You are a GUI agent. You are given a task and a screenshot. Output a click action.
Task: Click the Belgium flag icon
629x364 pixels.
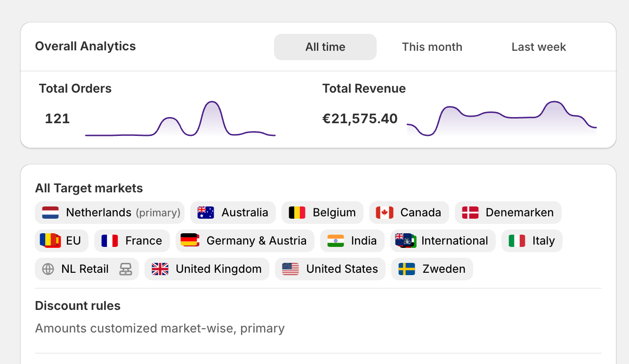(x=297, y=213)
